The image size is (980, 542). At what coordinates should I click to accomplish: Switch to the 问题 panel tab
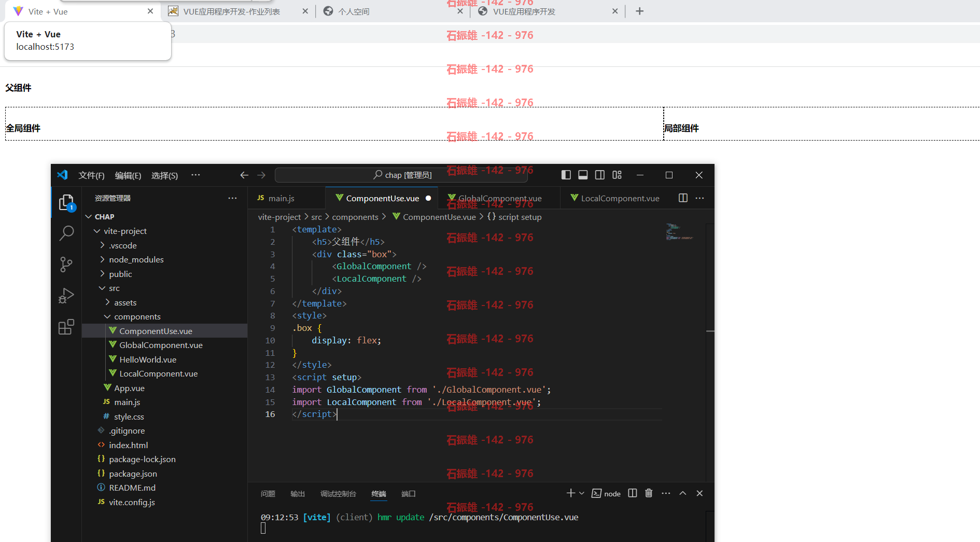tap(268, 494)
